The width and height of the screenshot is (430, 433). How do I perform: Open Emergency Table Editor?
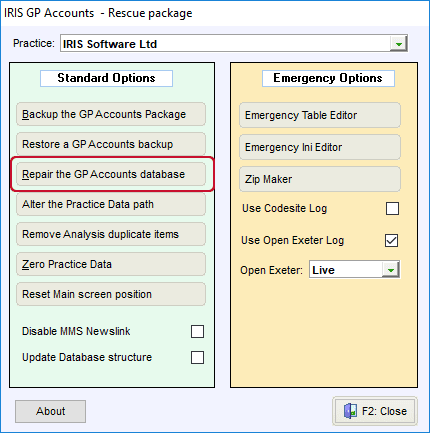point(320,115)
